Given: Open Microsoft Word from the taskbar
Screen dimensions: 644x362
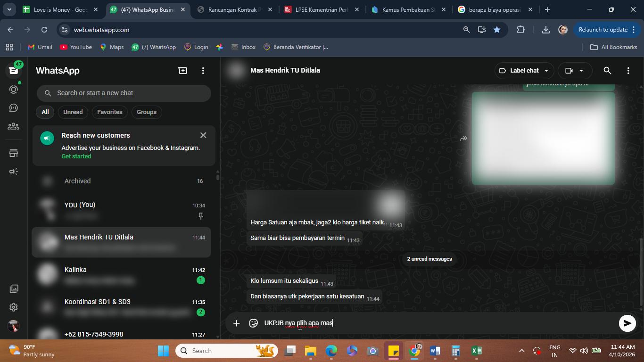Looking at the screenshot, I should (x=435, y=351).
